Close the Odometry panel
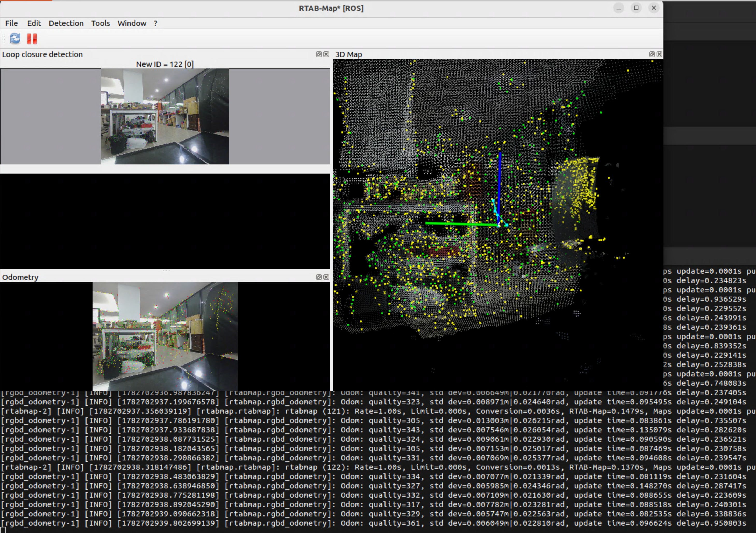 point(326,277)
